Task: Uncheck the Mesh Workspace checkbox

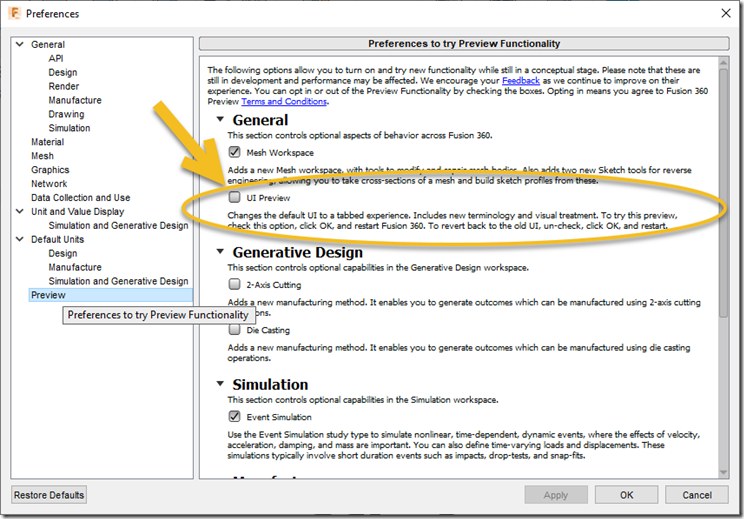Action: [234, 152]
